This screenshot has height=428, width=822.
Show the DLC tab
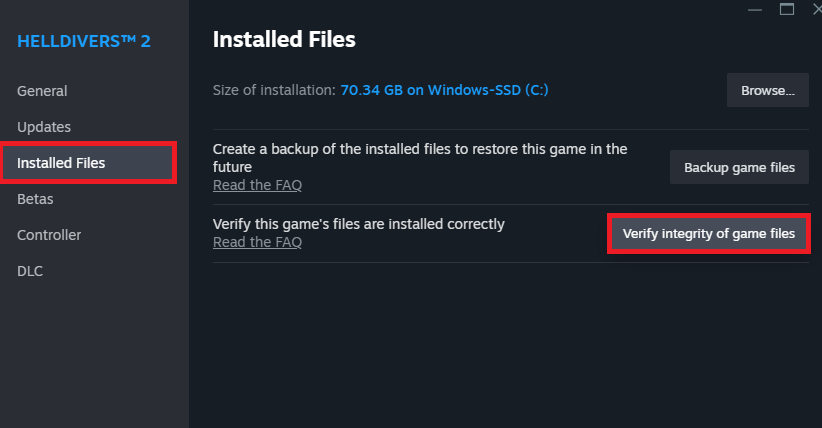click(30, 271)
